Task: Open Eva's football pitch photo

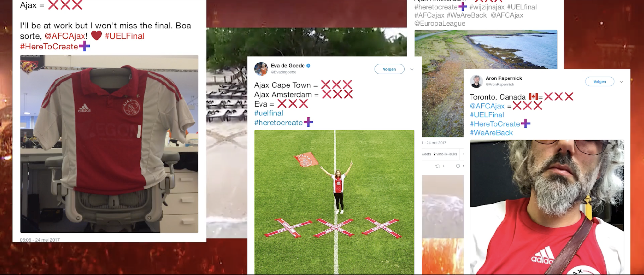Action: 334,202
